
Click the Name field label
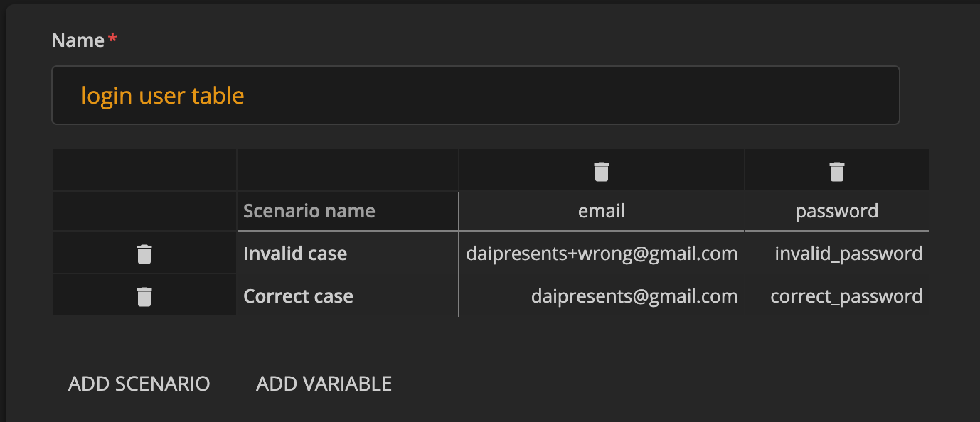click(78, 40)
